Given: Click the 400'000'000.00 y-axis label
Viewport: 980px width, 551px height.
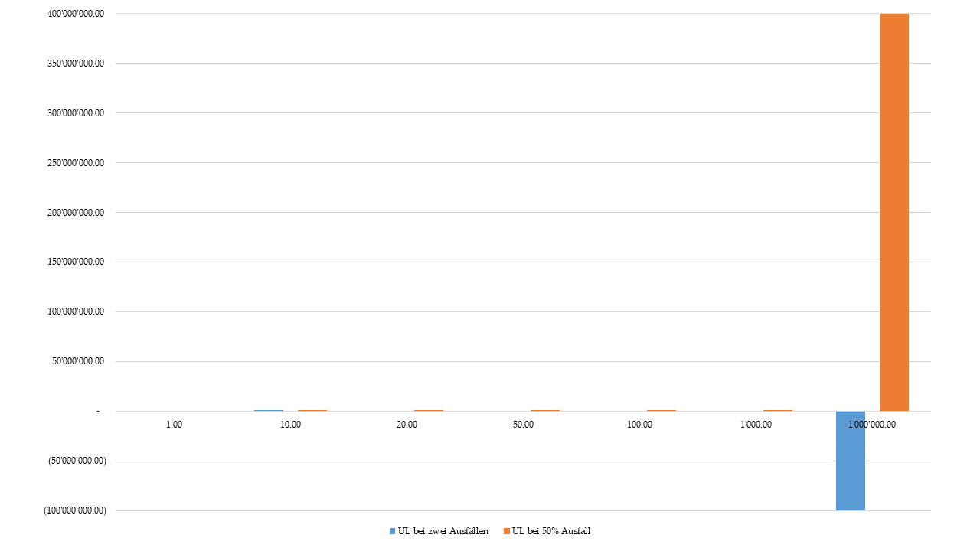Looking at the screenshot, I should click(x=76, y=14).
